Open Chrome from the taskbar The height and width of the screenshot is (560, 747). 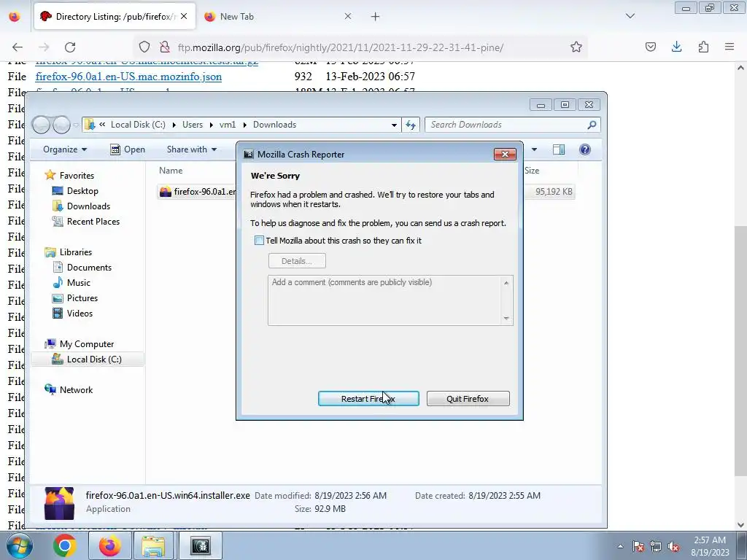pyautogui.click(x=65, y=545)
